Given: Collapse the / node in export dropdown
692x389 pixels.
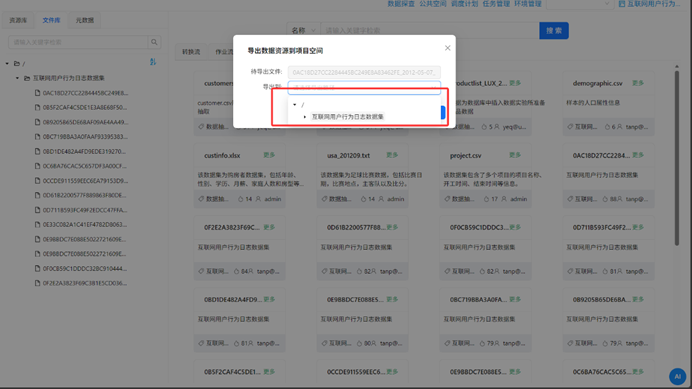Looking at the screenshot, I should point(295,105).
